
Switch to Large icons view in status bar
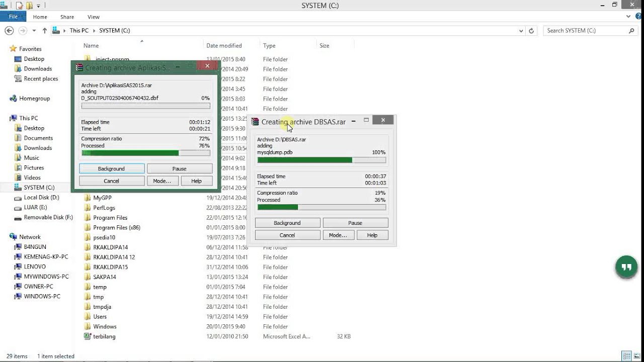[636, 356]
